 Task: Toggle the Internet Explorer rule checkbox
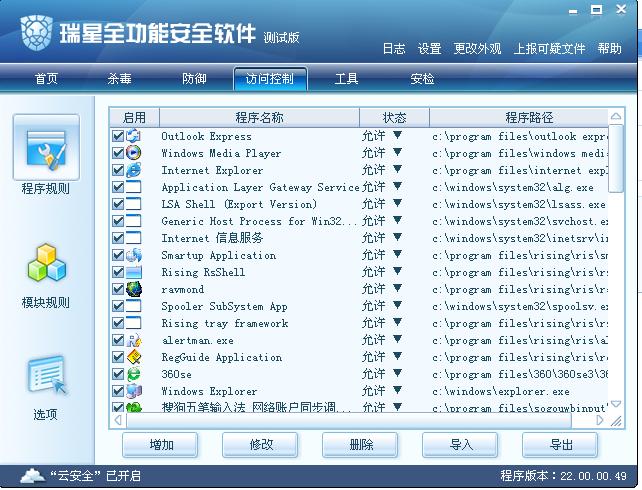point(118,169)
